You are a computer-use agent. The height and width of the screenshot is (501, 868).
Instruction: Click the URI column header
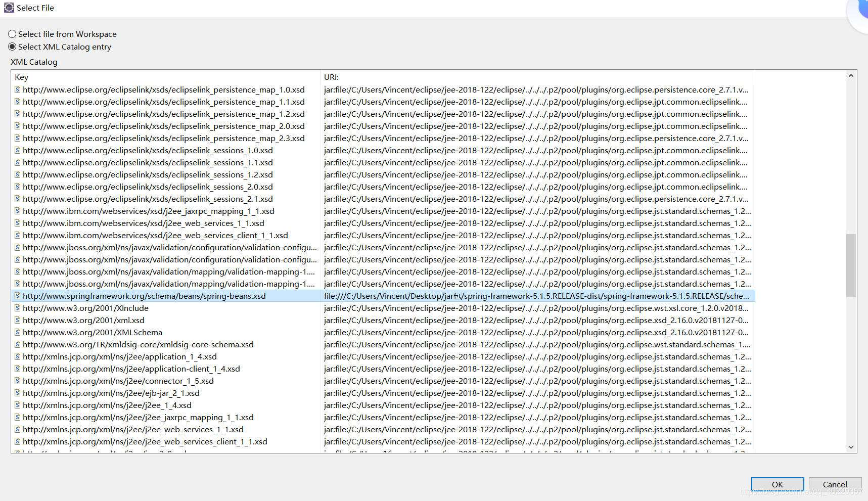pyautogui.click(x=332, y=77)
